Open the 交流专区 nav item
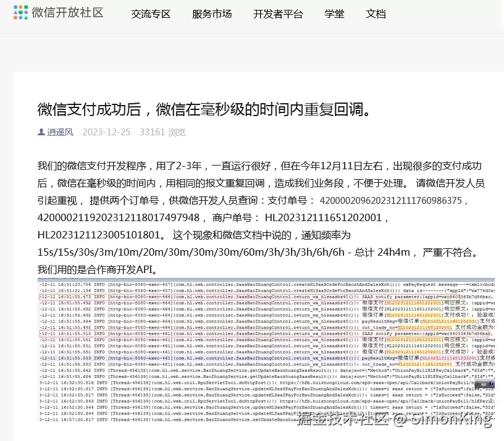The width and height of the screenshot is (504, 441). click(151, 14)
